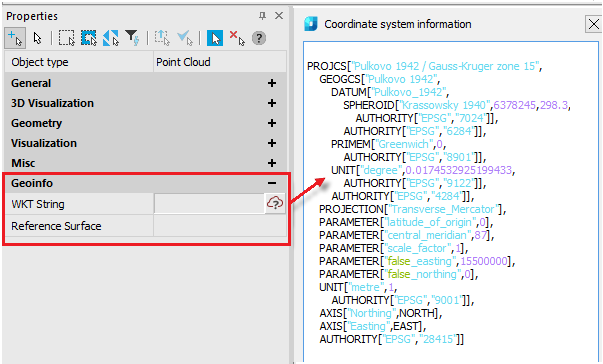The height and width of the screenshot is (364, 603).
Task: Click PARAMETER scale_factor line
Action: [393, 248]
